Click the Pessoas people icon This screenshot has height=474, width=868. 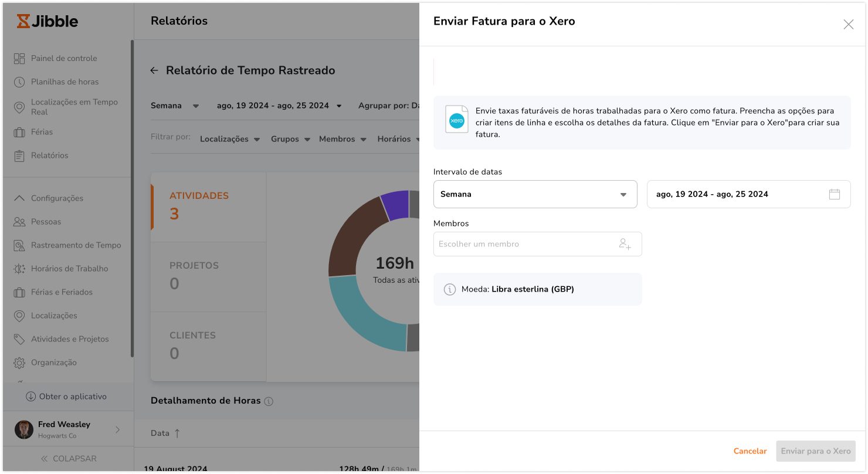(x=19, y=222)
